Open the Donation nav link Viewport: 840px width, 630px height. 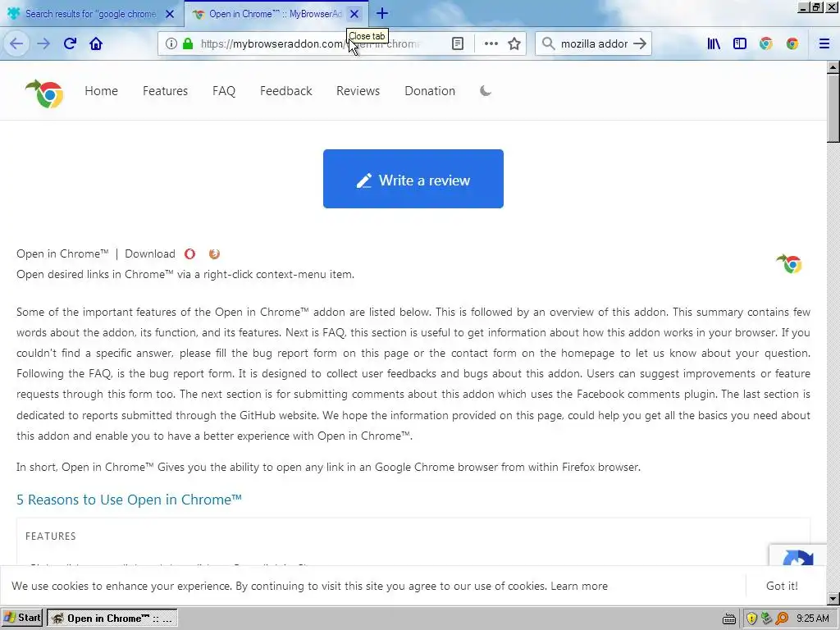(430, 91)
